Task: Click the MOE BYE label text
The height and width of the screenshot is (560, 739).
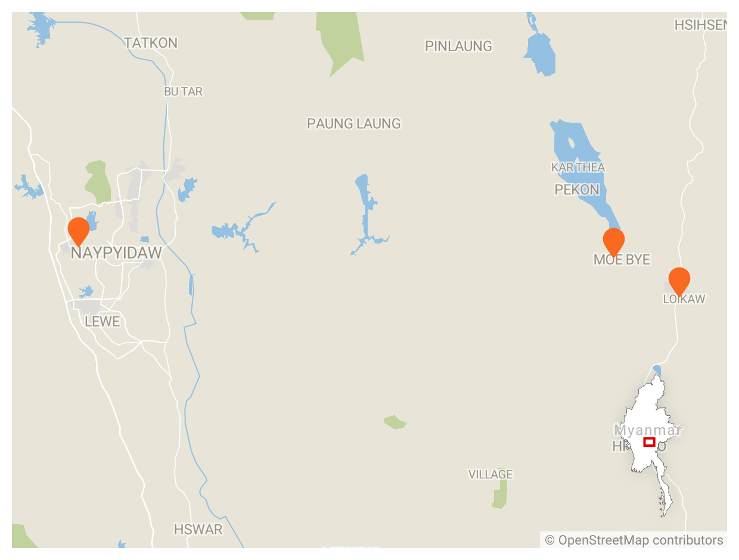Action: tap(622, 260)
